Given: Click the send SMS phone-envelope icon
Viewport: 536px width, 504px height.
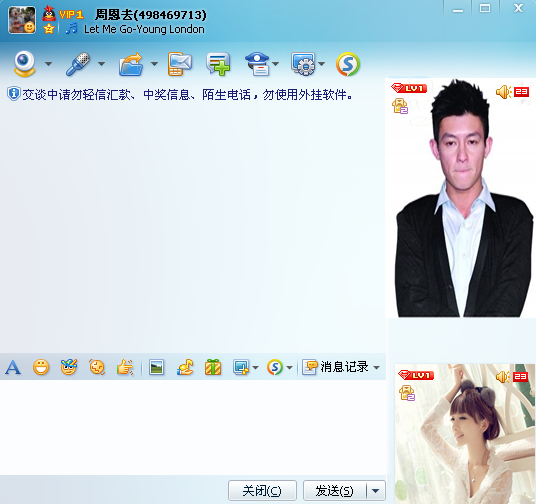Looking at the screenshot, I should click(180, 64).
